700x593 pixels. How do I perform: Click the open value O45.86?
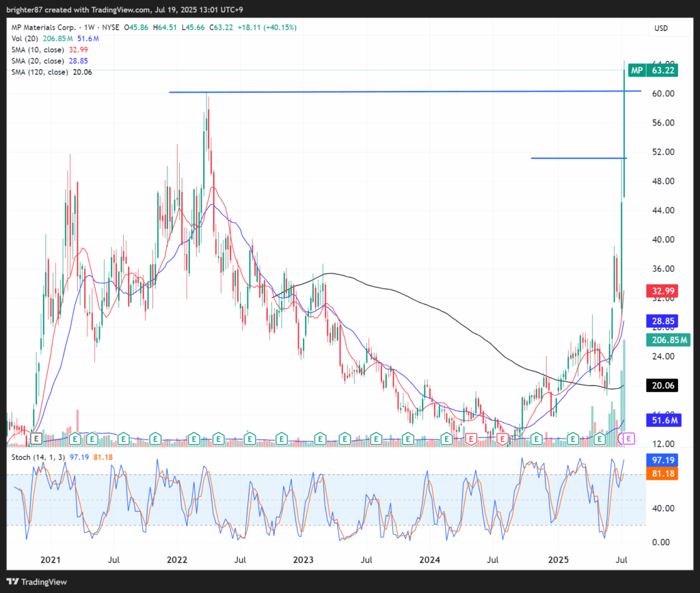(136, 27)
